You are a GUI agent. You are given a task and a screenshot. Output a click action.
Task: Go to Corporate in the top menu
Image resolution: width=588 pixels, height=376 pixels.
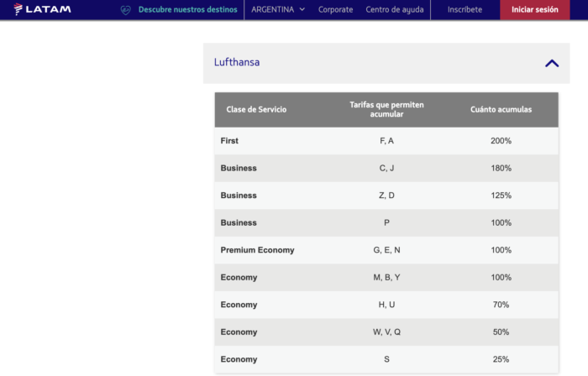coord(336,9)
